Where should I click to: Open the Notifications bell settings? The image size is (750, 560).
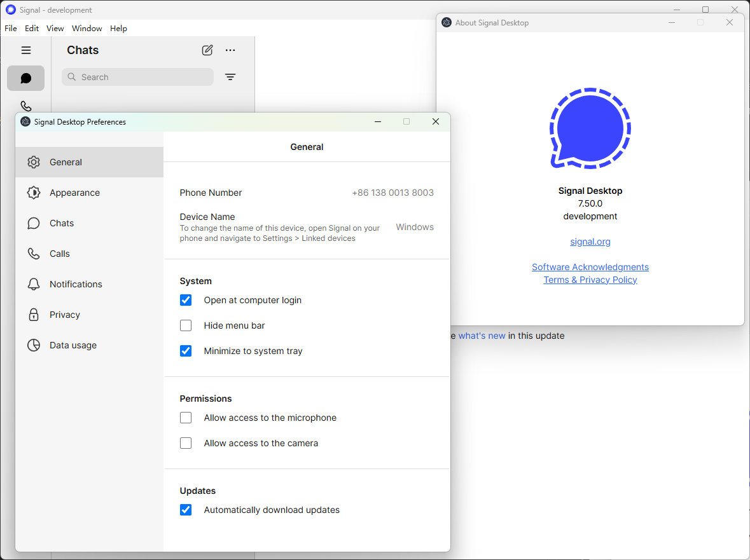pos(75,284)
